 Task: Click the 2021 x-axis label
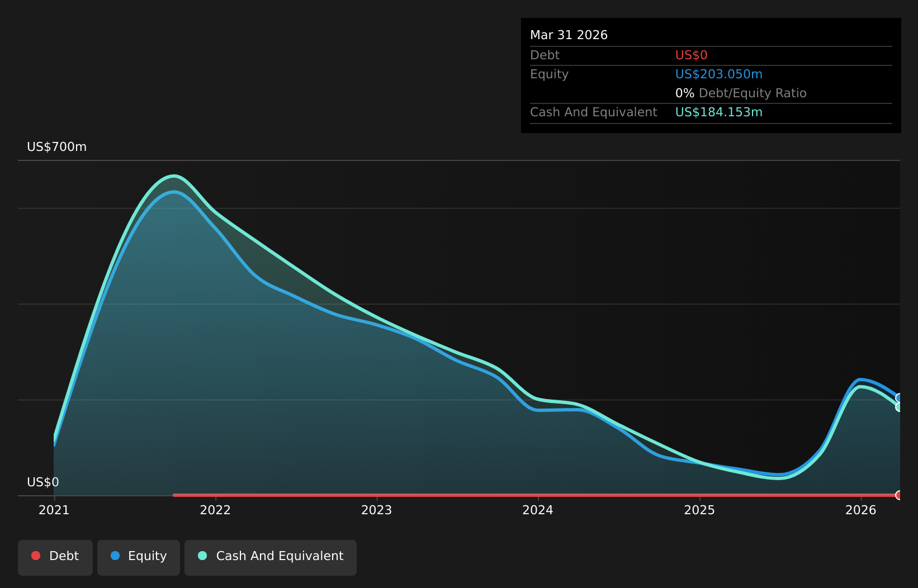click(54, 510)
